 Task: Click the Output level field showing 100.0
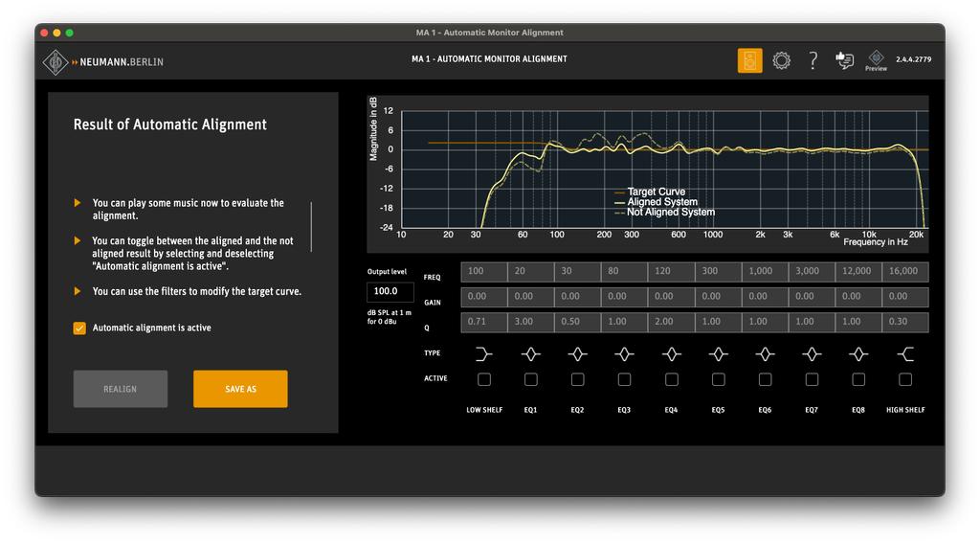pyautogui.click(x=390, y=291)
